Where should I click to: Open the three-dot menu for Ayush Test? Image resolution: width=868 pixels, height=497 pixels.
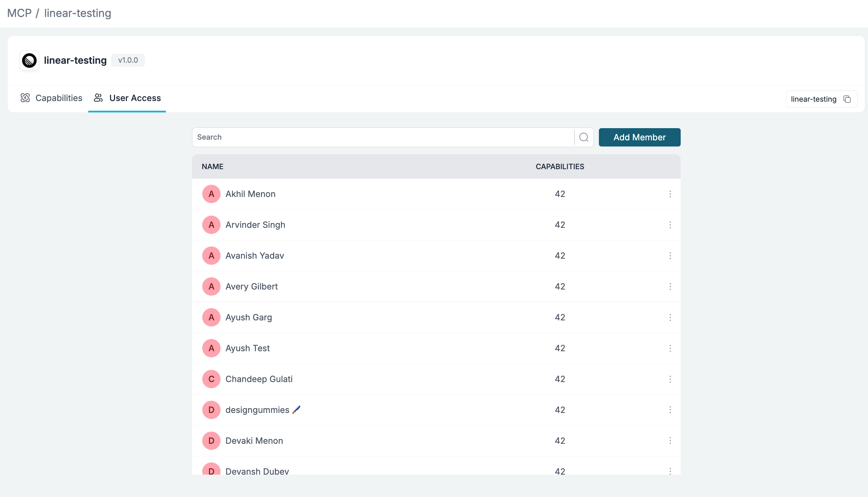670,348
